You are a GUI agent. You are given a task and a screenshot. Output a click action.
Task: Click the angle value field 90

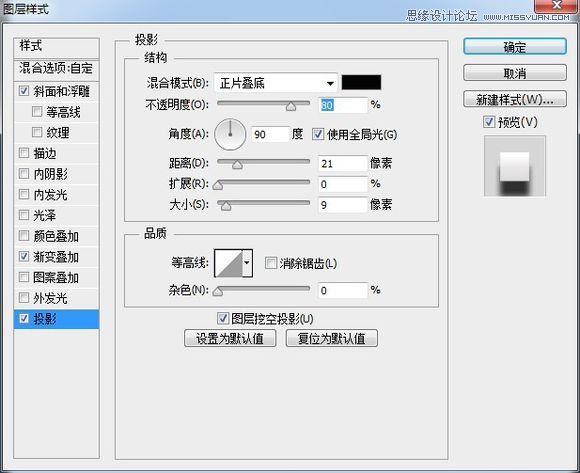(270, 134)
